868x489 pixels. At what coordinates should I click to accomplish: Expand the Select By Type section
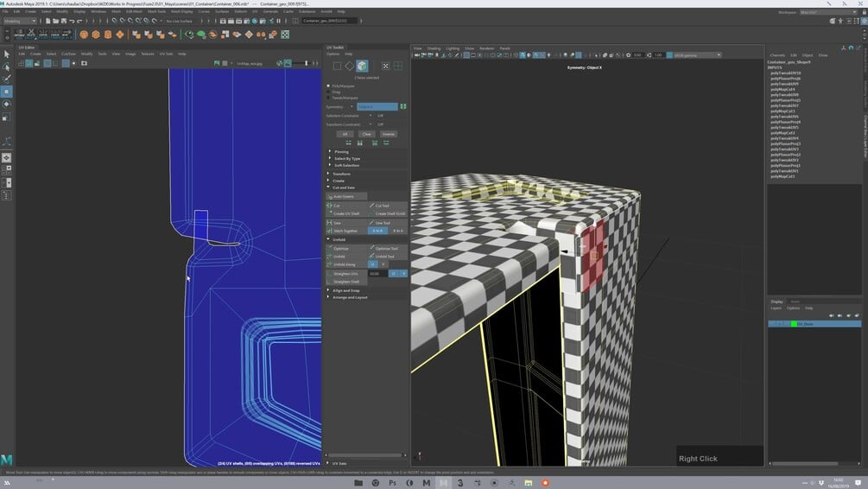346,158
